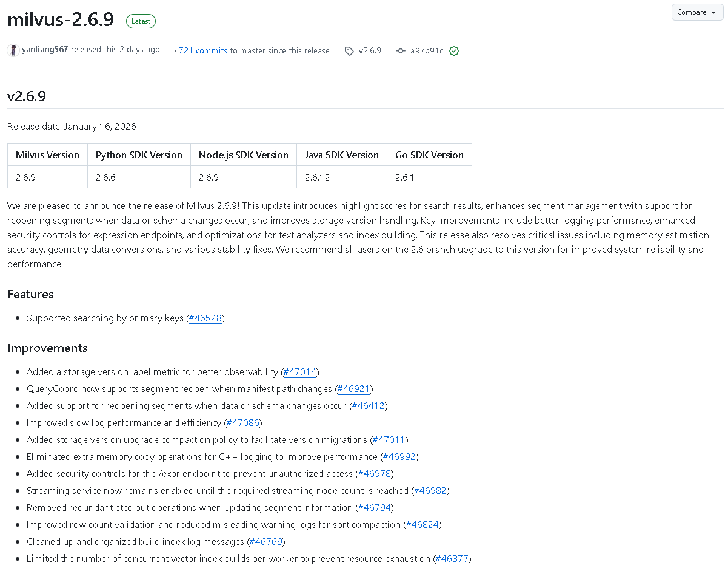The height and width of the screenshot is (566, 728).
Task: Open commit a97d91c link
Action: [427, 51]
